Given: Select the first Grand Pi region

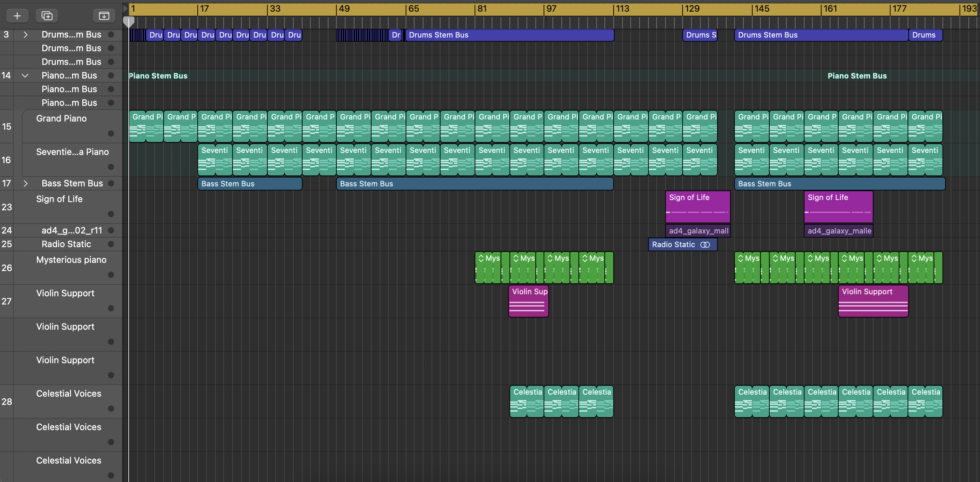Looking at the screenshot, I should click(x=146, y=126).
